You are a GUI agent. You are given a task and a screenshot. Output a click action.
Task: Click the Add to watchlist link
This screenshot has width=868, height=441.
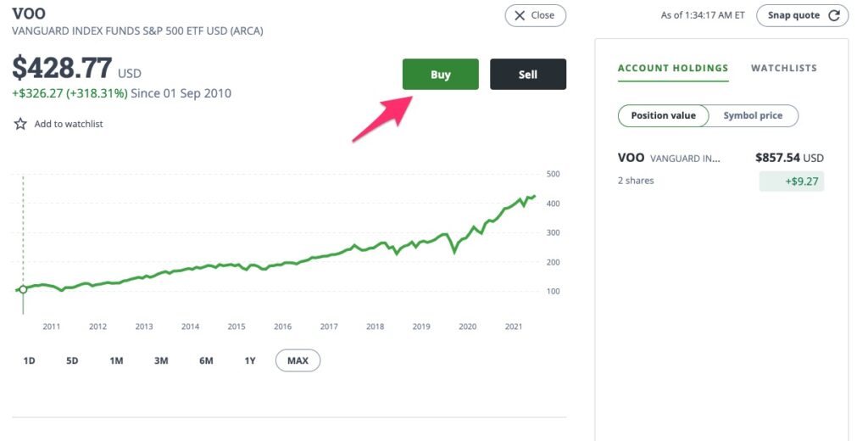point(69,124)
